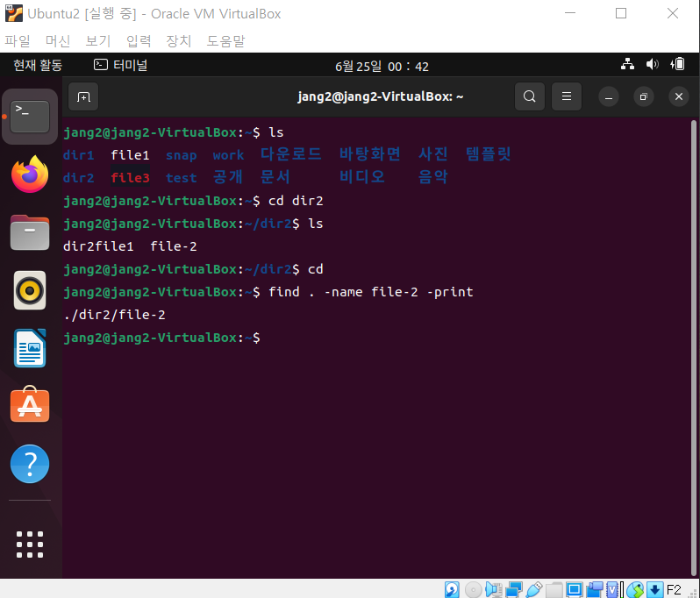Open the 파일 menu in VirtualBox
700x598 pixels.
[18, 41]
